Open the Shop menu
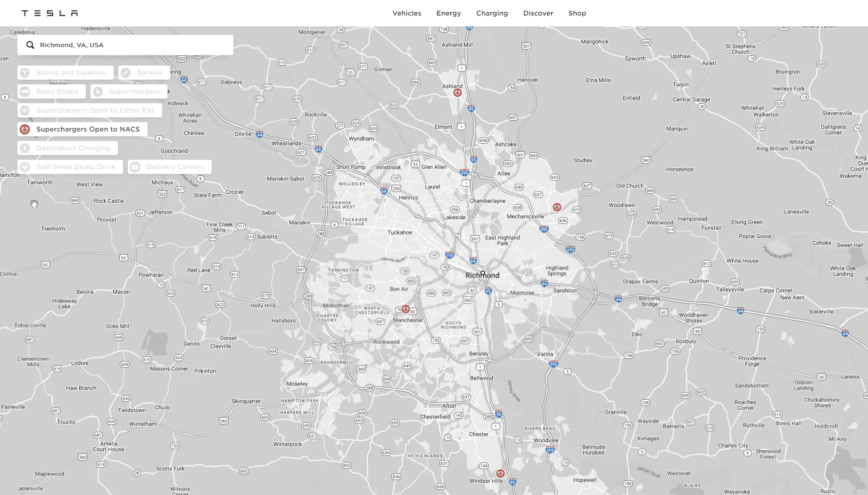Viewport: 868px width, 495px height. point(577,13)
